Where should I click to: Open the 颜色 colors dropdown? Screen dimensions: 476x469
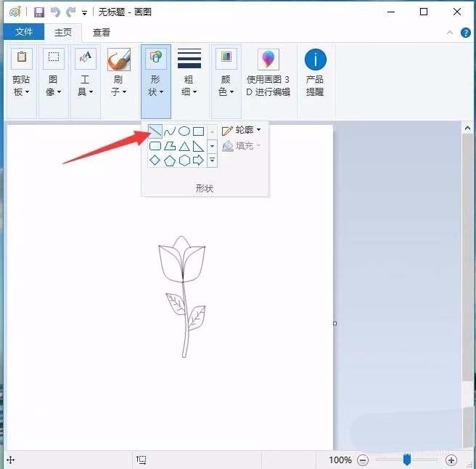(x=226, y=81)
